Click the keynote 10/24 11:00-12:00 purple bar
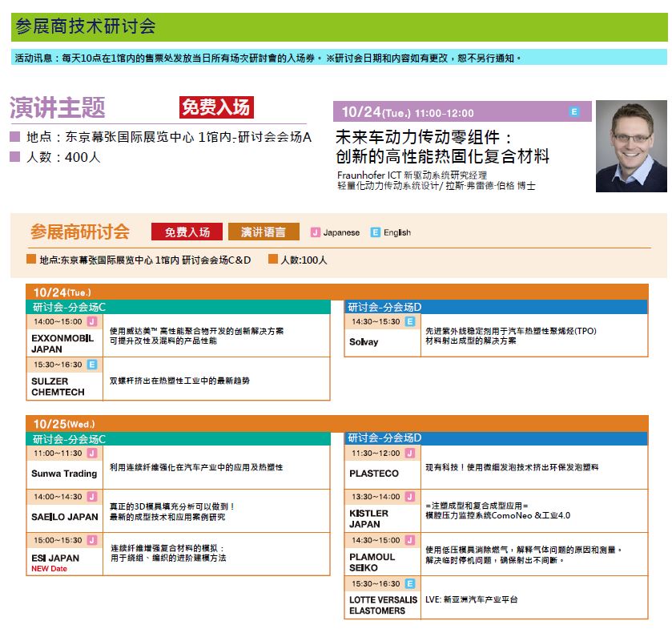672x629 pixels. [x=462, y=112]
